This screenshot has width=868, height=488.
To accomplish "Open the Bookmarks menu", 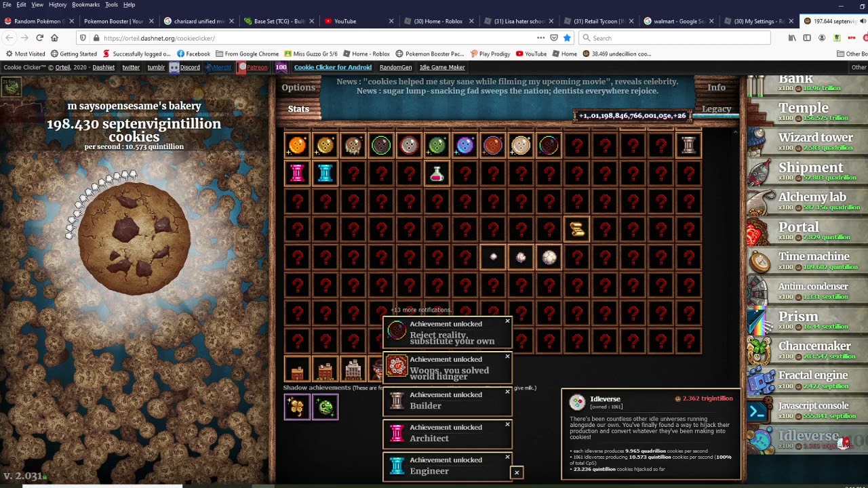I will (x=85, y=5).
